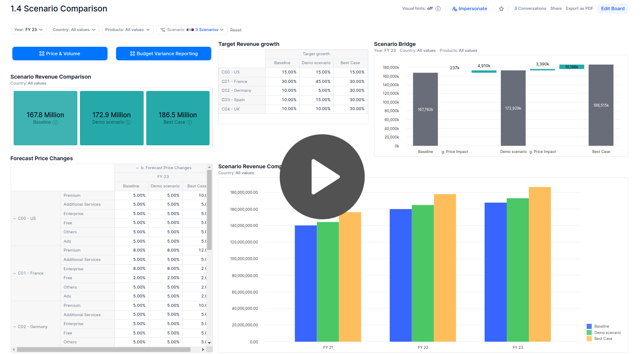This screenshot has height=354, width=644.
Task: Click the Edit Board button
Action: pos(613,8)
